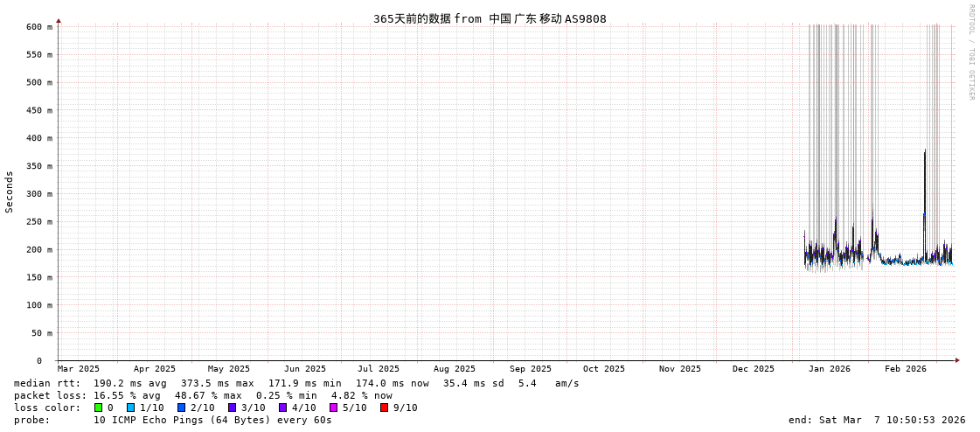Click the Sep 2025 x-axis label
The image size is (980, 432).
pos(531,369)
